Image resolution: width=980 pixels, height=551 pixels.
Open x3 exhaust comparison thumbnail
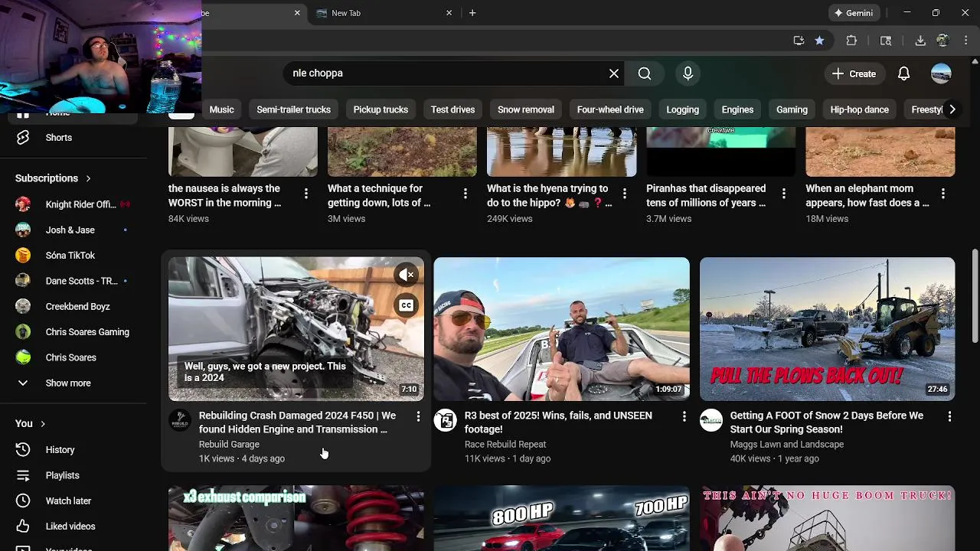(296, 518)
